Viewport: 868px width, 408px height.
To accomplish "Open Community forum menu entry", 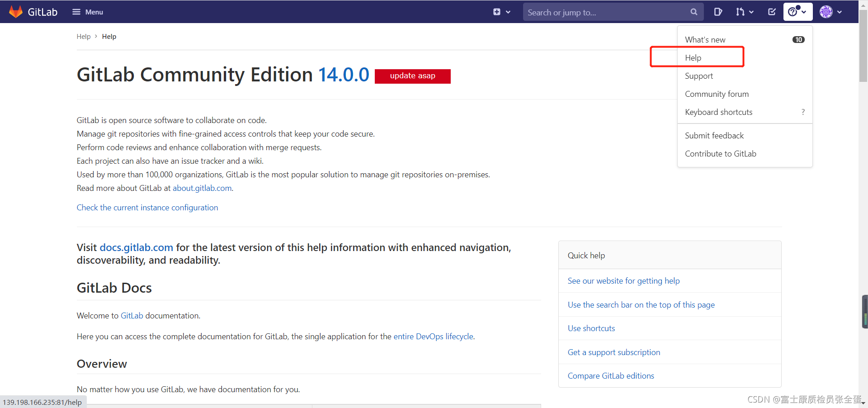I will coord(745,94).
